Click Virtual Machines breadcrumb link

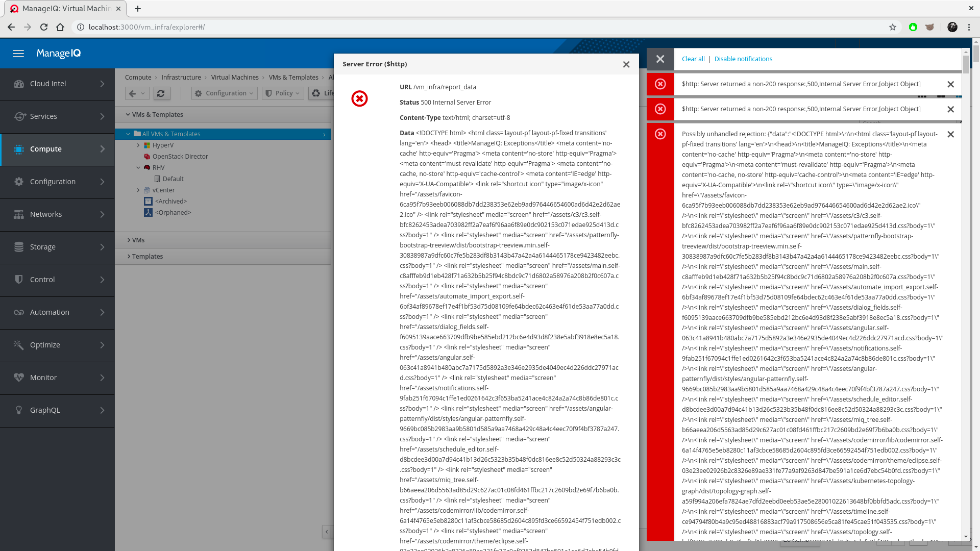235,78
